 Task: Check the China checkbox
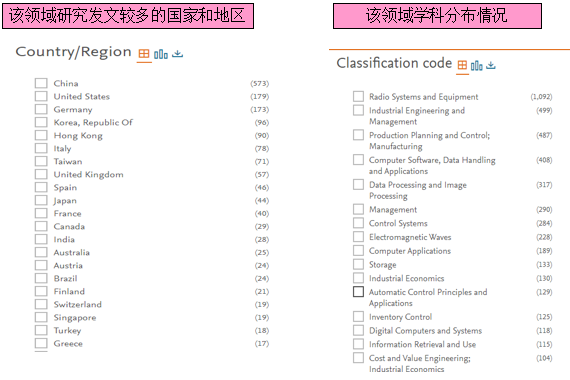tap(41, 83)
